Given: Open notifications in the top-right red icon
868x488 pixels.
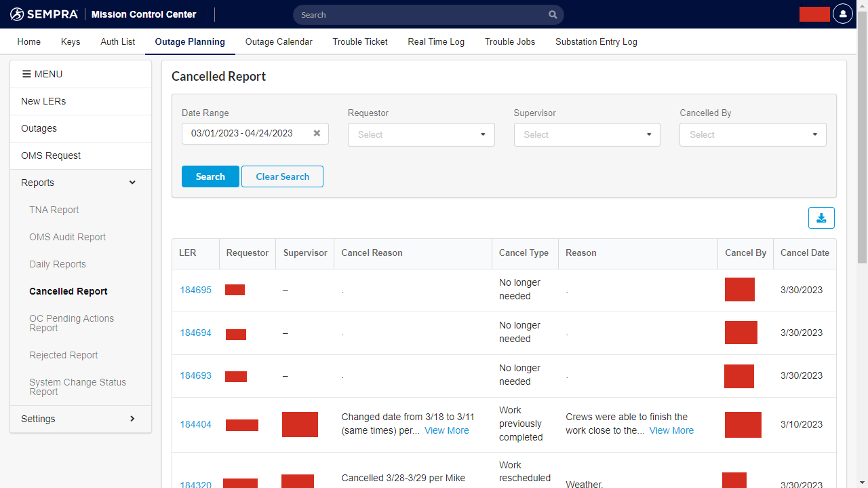Looking at the screenshot, I should pos(814,14).
